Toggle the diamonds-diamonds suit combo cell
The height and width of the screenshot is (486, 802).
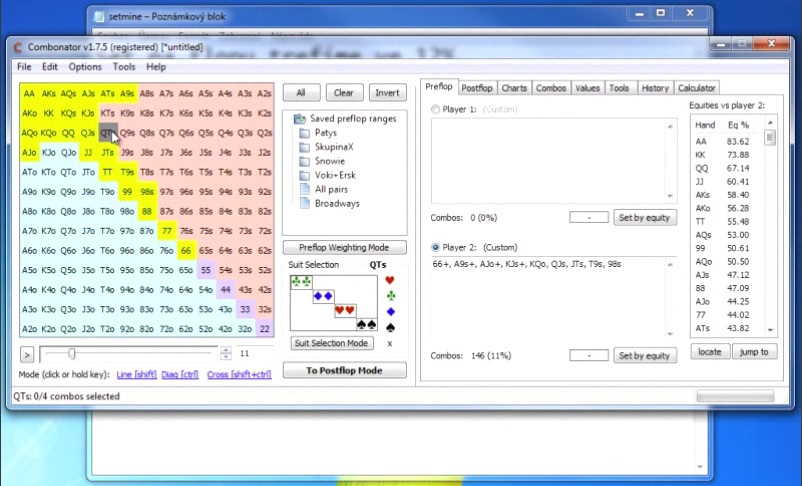pos(323,296)
